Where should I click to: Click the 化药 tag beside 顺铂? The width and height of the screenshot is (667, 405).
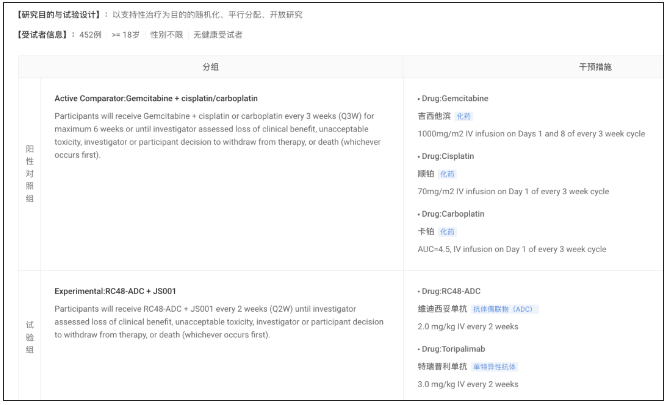(x=447, y=174)
